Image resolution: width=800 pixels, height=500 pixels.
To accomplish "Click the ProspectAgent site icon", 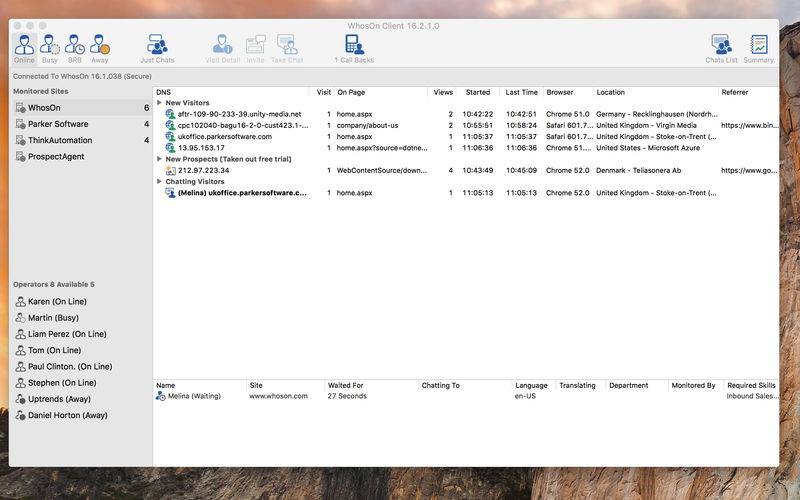I will (20, 157).
